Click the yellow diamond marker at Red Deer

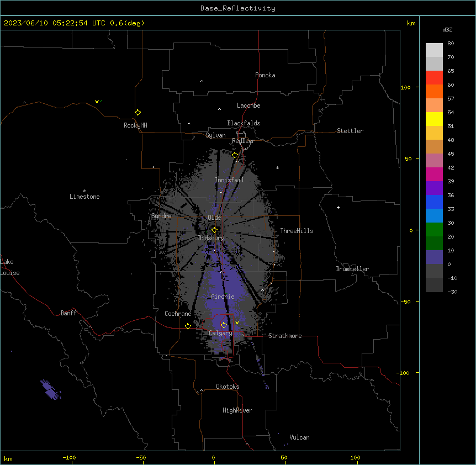click(235, 155)
